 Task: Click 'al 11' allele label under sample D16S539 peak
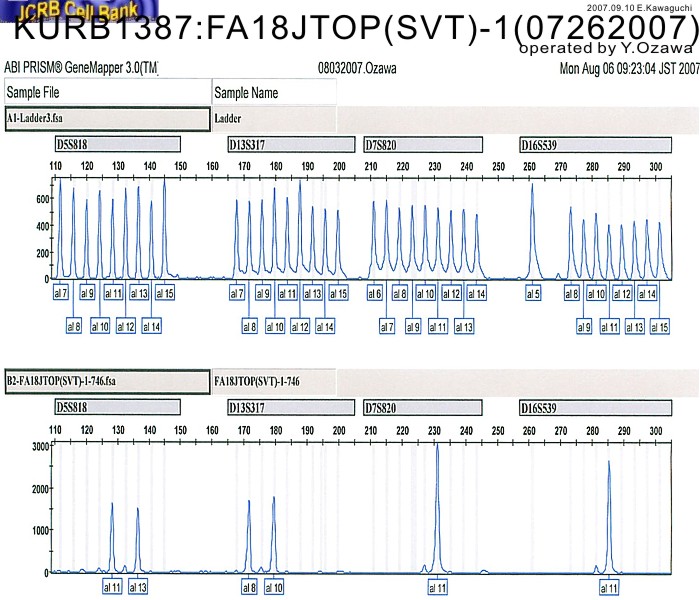pos(608,587)
